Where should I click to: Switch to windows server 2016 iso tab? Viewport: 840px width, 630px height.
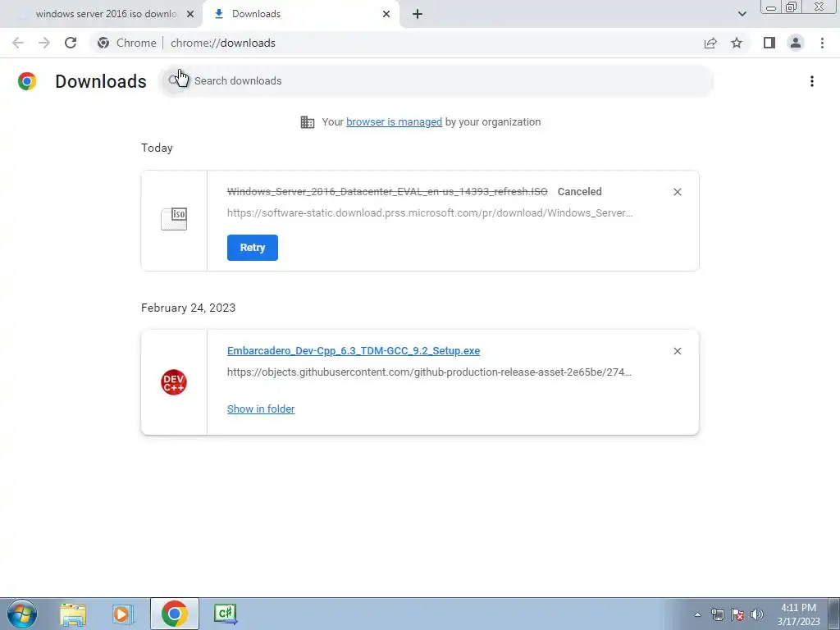click(102, 14)
